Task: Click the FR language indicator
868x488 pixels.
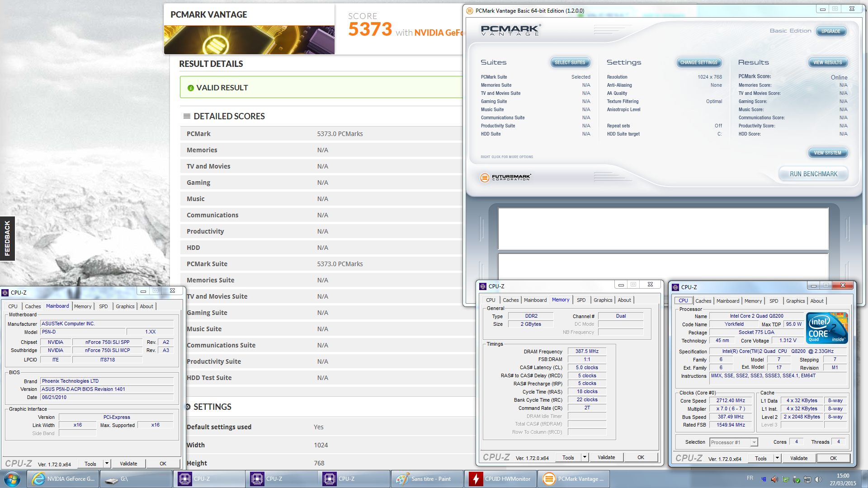Action: pos(750,478)
